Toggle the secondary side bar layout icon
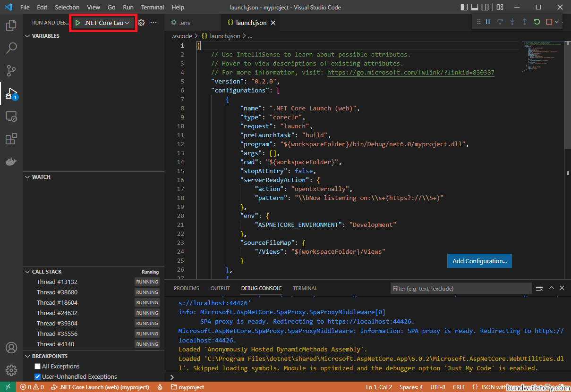571x392 pixels. pyautogui.click(x=486, y=7)
